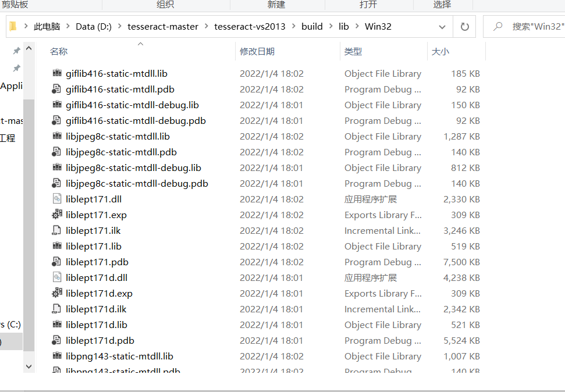
Task: Click the liblept171.dll file icon
Action: click(57, 199)
